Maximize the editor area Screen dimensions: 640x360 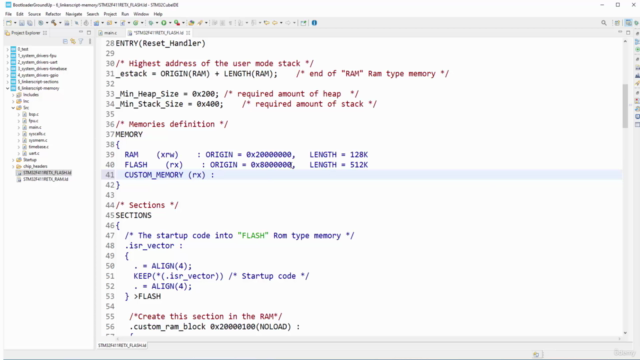click(628, 33)
